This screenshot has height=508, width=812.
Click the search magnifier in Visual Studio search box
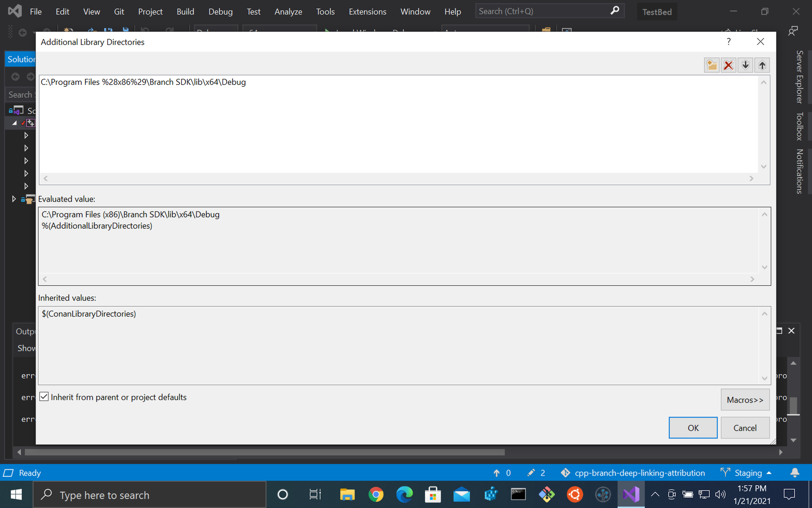[x=615, y=10]
